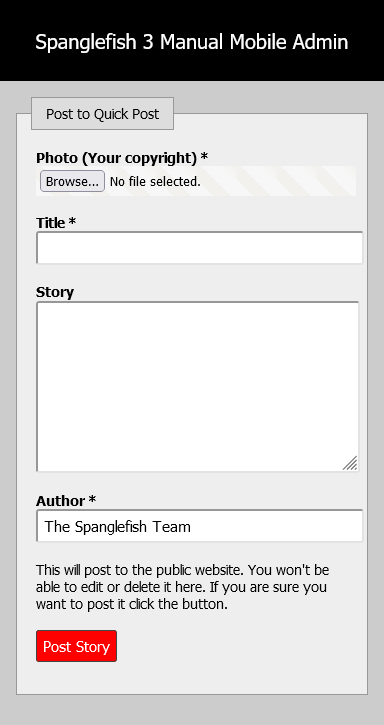Screen dimensions: 384x725
Task: Click the asterisk beside Title label
Action: [x=72, y=221]
